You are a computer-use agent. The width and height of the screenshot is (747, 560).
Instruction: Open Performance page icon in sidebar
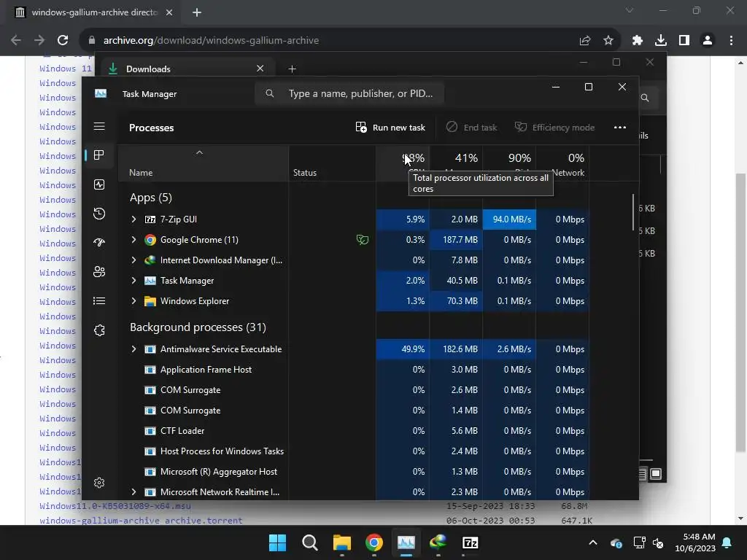tap(99, 184)
